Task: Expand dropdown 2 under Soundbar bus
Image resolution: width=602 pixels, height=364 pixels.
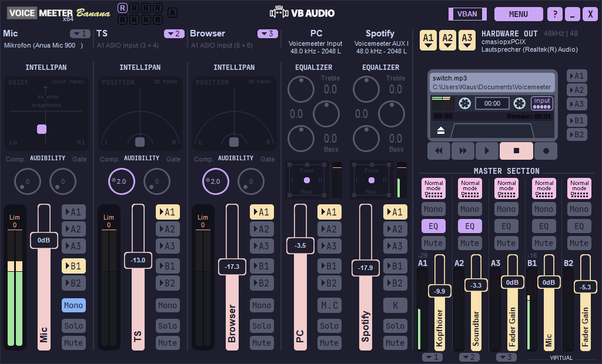Action: pos(469,357)
